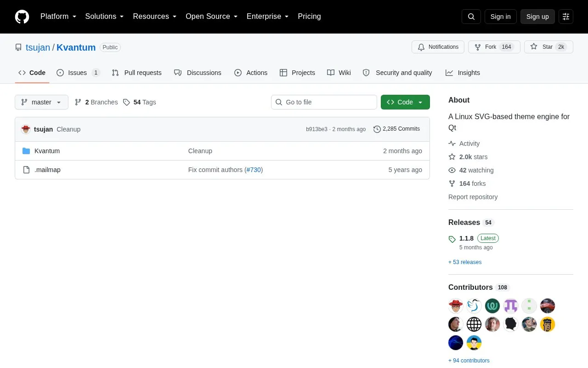Open the master branch dropdown

point(41,102)
